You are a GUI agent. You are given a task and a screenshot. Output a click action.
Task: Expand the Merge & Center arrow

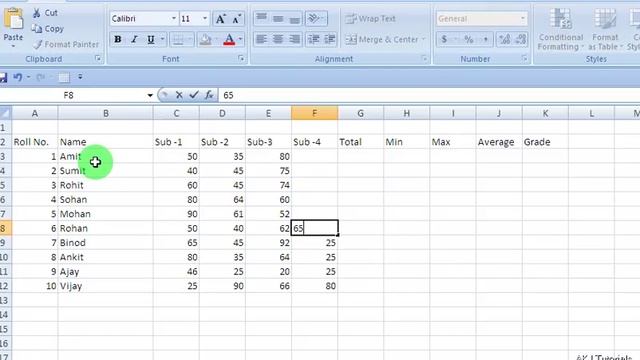(x=423, y=40)
